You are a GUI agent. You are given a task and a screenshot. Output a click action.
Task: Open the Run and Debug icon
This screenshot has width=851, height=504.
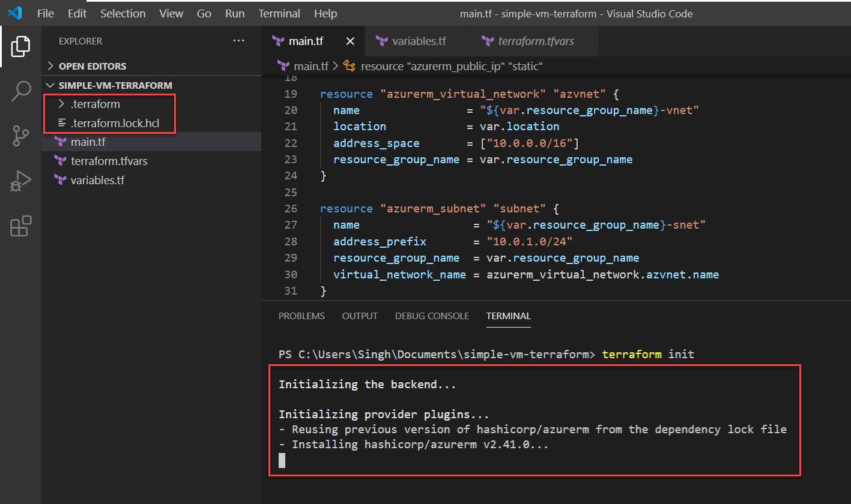pyautogui.click(x=20, y=181)
